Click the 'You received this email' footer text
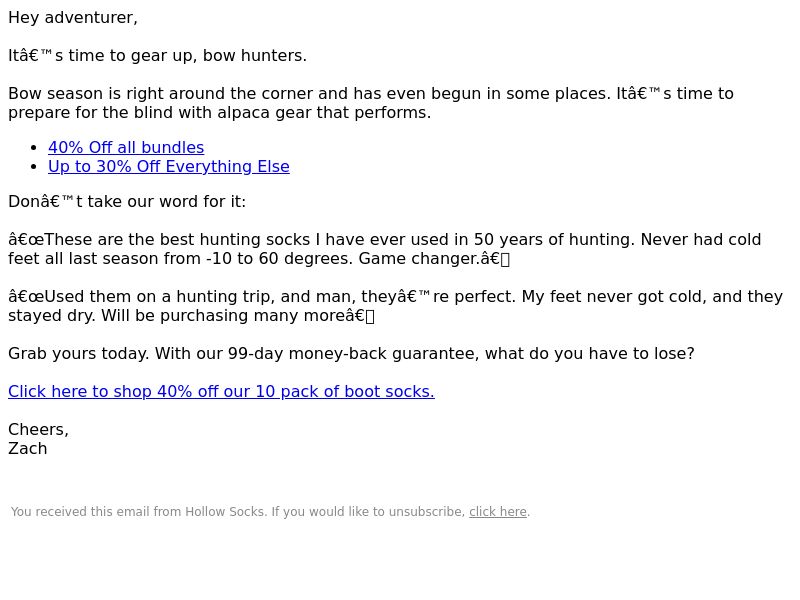This screenshot has height=600, width=800. point(270,512)
